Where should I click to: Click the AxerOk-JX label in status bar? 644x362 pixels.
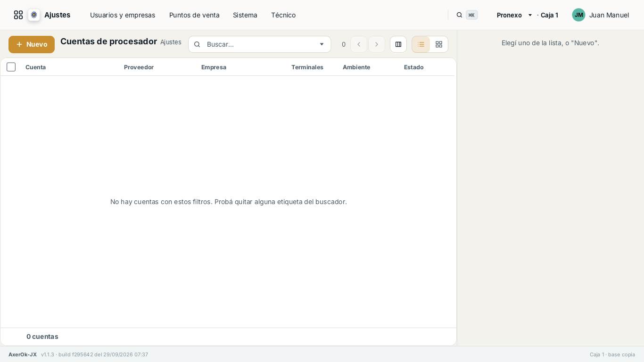pyautogui.click(x=23, y=354)
